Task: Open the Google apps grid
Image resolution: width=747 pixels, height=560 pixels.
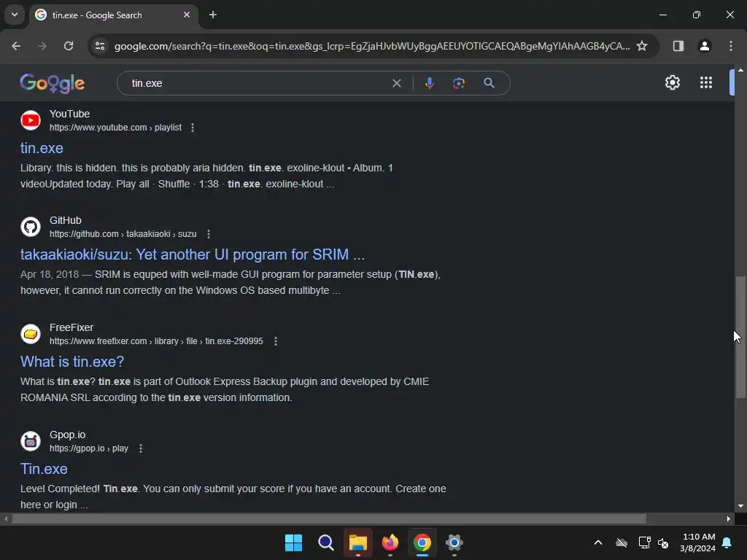Action: (x=705, y=82)
